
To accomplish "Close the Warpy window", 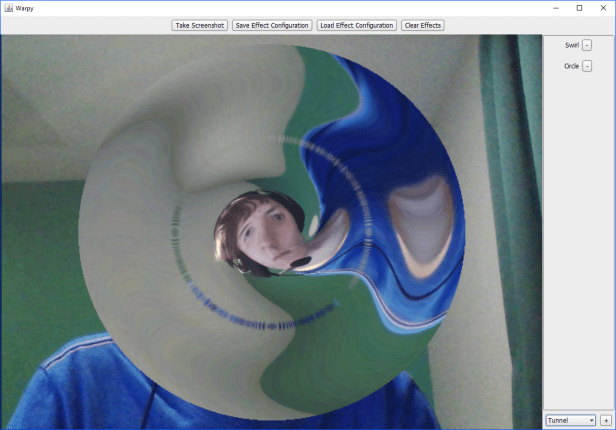I will coord(603,8).
